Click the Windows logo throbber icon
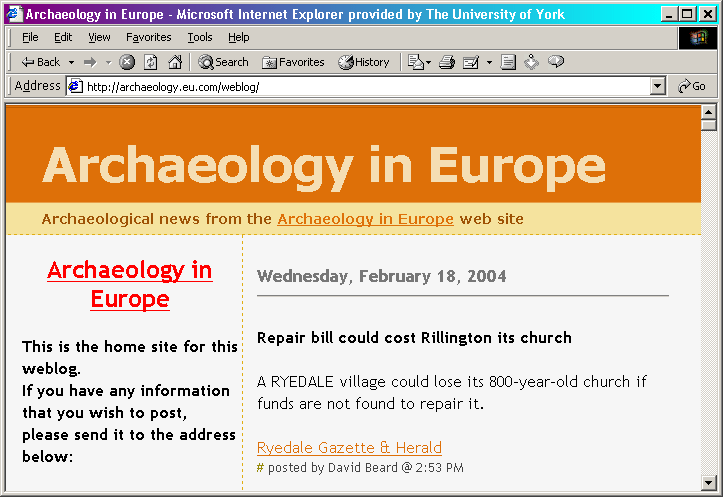 [x=698, y=37]
